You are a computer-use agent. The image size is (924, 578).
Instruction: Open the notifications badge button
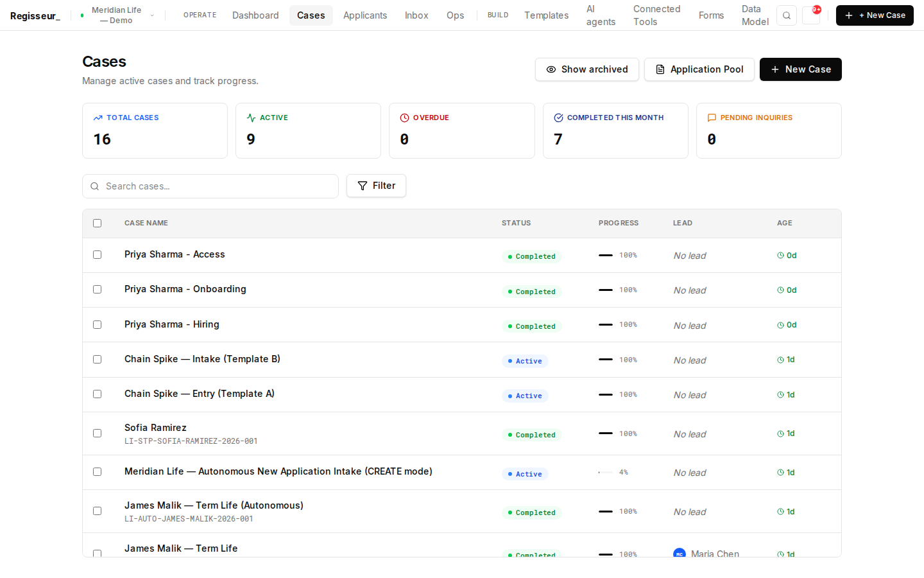coord(812,15)
